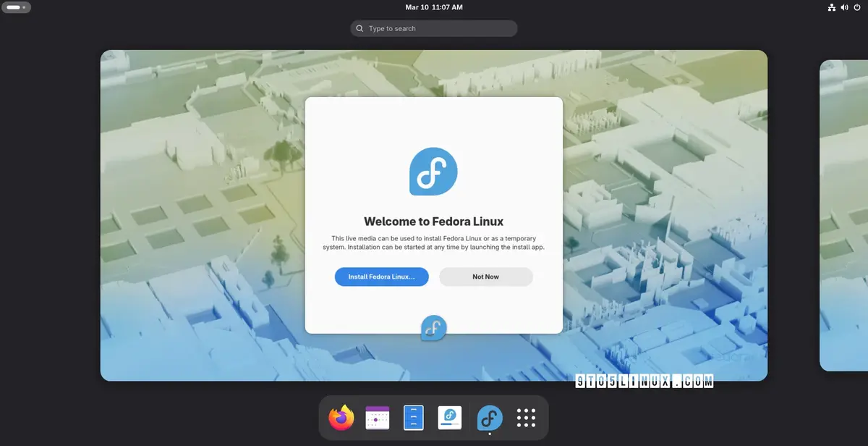The image size is (868, 446).
Task: Dismiss the dialog with Not Now
Action: (485, 277)
